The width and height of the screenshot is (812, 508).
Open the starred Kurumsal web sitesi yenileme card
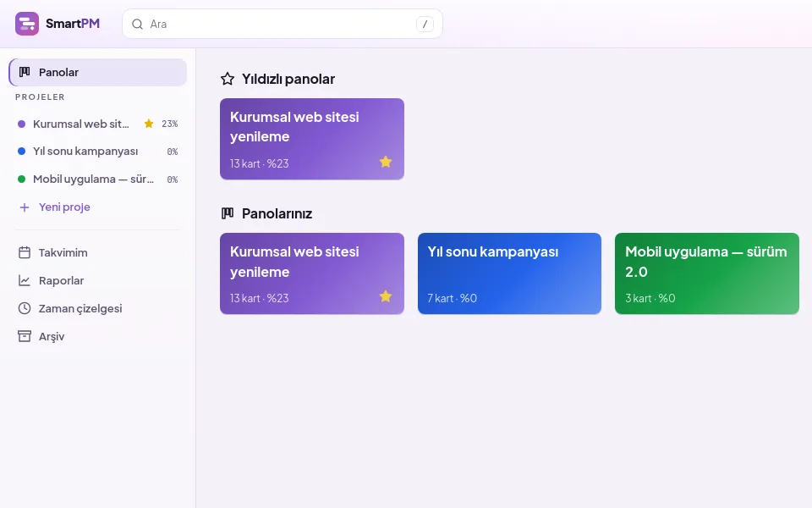(312, 139)
